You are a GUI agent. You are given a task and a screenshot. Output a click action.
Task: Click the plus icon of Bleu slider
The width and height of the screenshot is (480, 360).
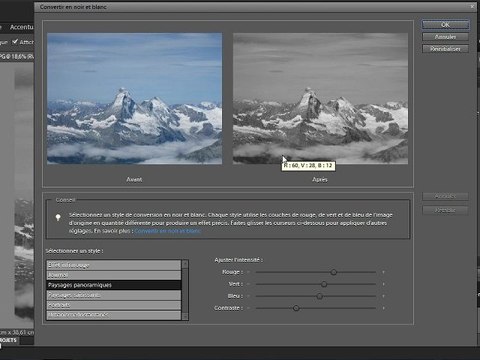point(384,296)
